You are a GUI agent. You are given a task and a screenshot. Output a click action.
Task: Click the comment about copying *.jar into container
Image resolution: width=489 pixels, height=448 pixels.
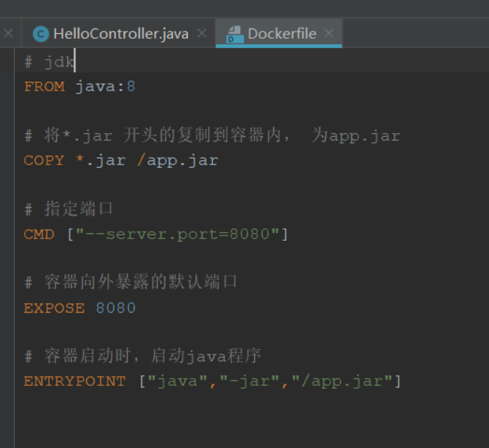[x=212, y=135]
